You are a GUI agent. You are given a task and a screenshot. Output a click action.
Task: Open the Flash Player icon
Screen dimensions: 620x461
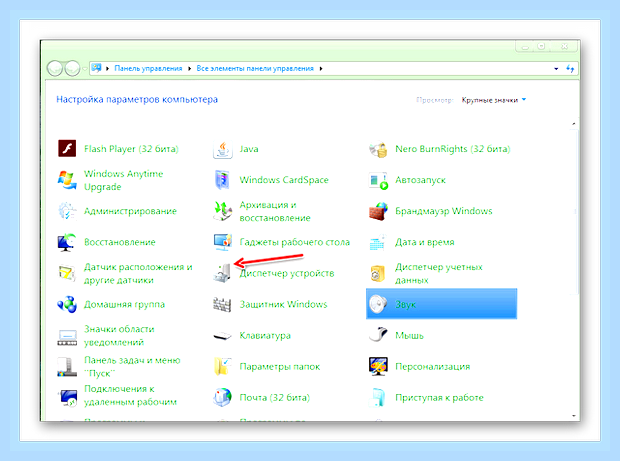(x=67, y=149)
